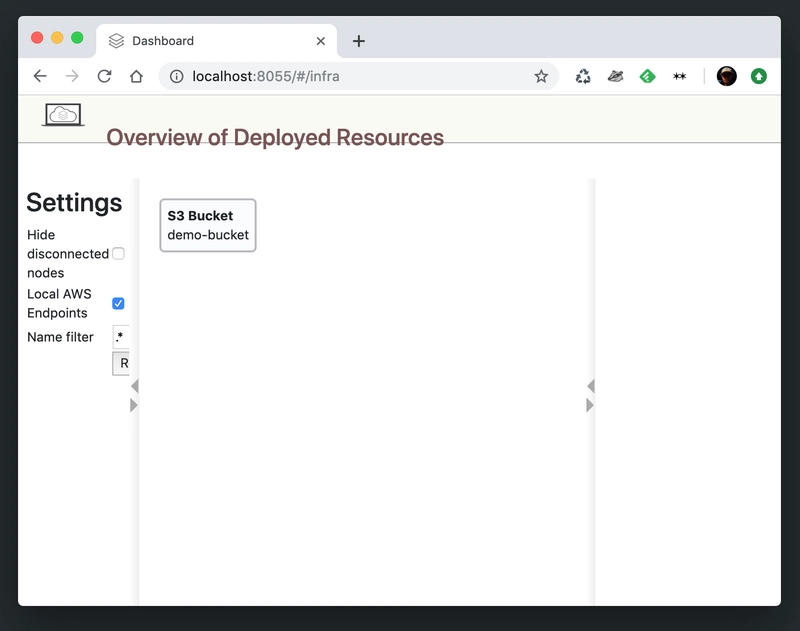View site information icon in address bar
The width and height of the screenshot is (800, 631).
177,77
